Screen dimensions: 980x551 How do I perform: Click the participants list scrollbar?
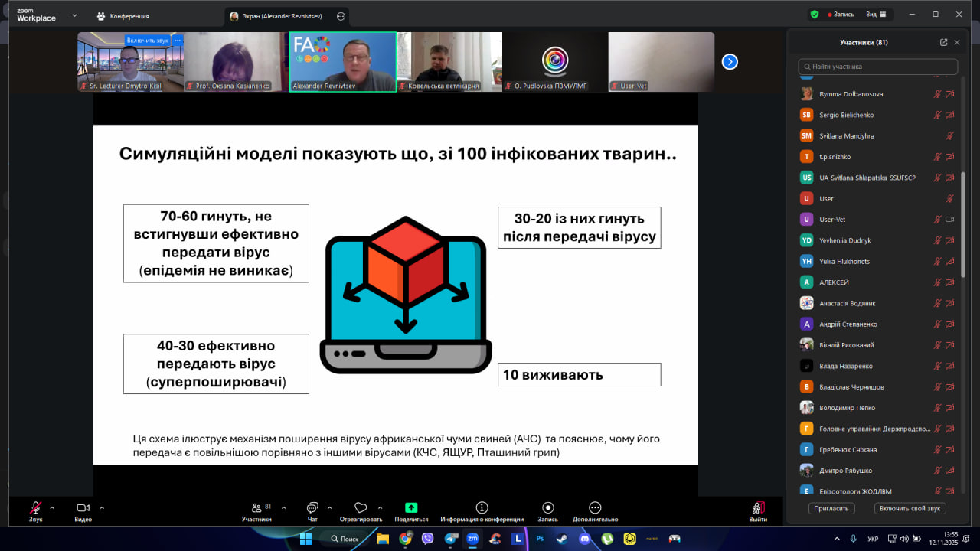pyautogui.click(x=963, y=222)
